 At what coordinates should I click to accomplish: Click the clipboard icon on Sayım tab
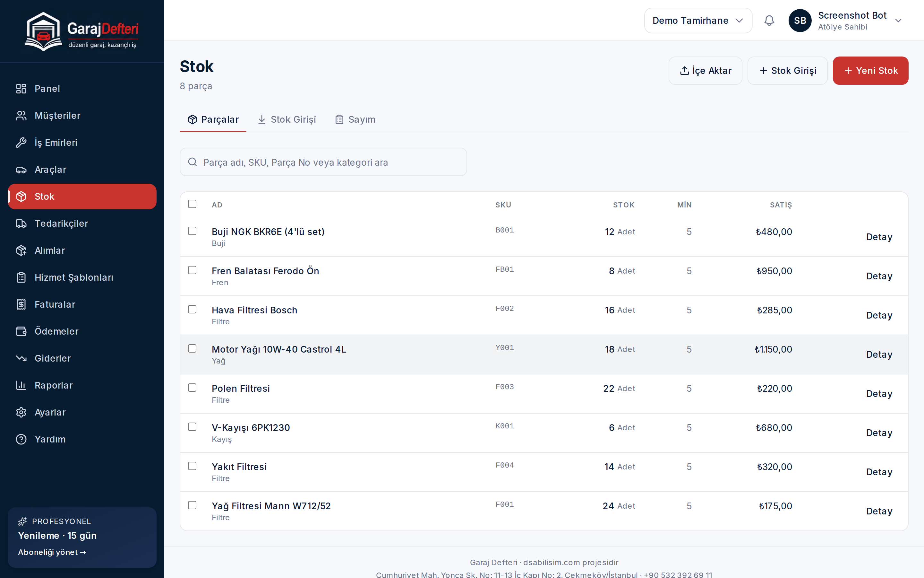339,120
